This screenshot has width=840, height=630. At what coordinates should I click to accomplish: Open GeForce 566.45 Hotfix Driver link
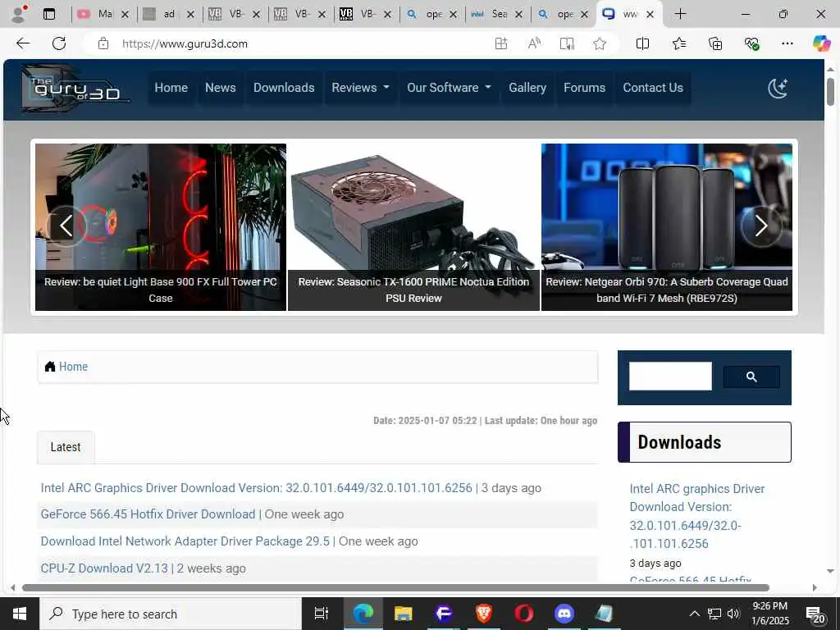click(148, 514)
